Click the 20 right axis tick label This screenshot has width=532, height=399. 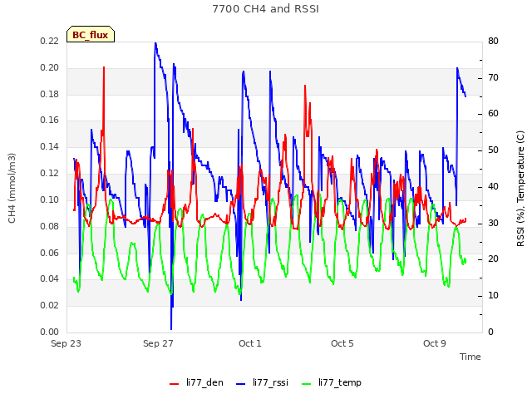493,259
